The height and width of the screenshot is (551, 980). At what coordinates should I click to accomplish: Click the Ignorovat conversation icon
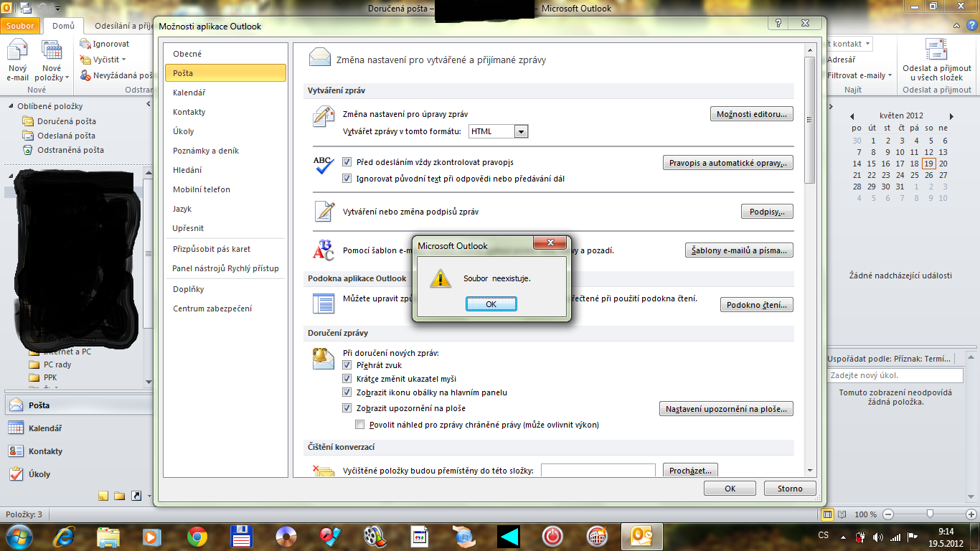tap(85, 44)
